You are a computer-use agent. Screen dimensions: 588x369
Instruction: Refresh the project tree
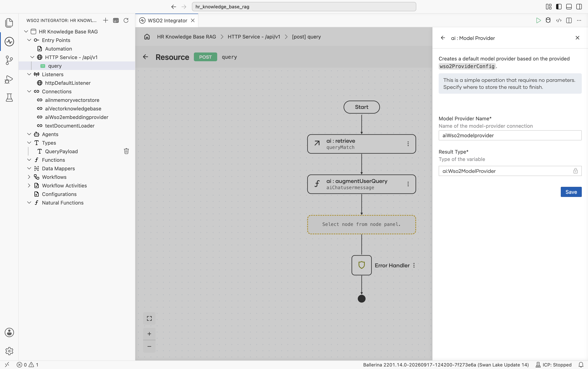[x=126, y=20]
